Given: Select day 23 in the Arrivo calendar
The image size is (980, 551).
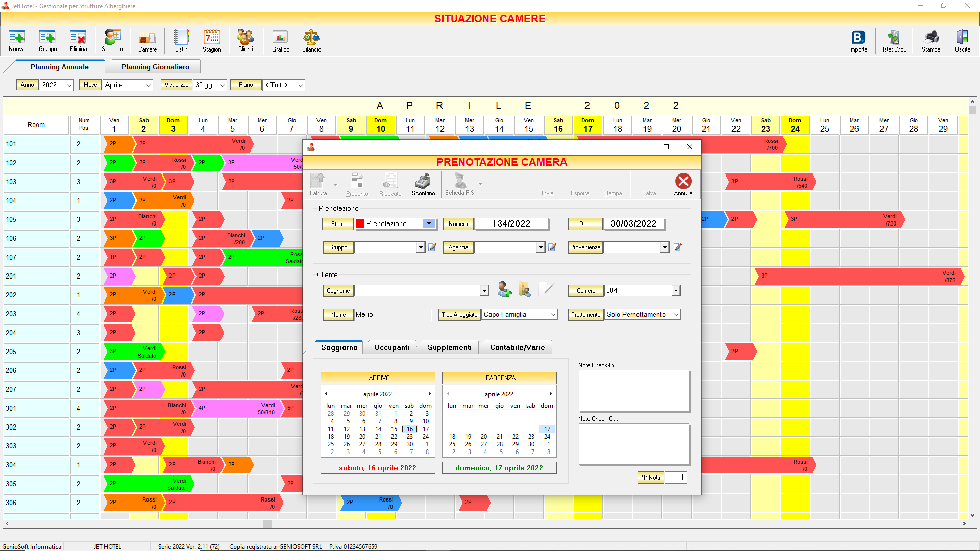Looking at the screenshot, I should click(409, 437).
